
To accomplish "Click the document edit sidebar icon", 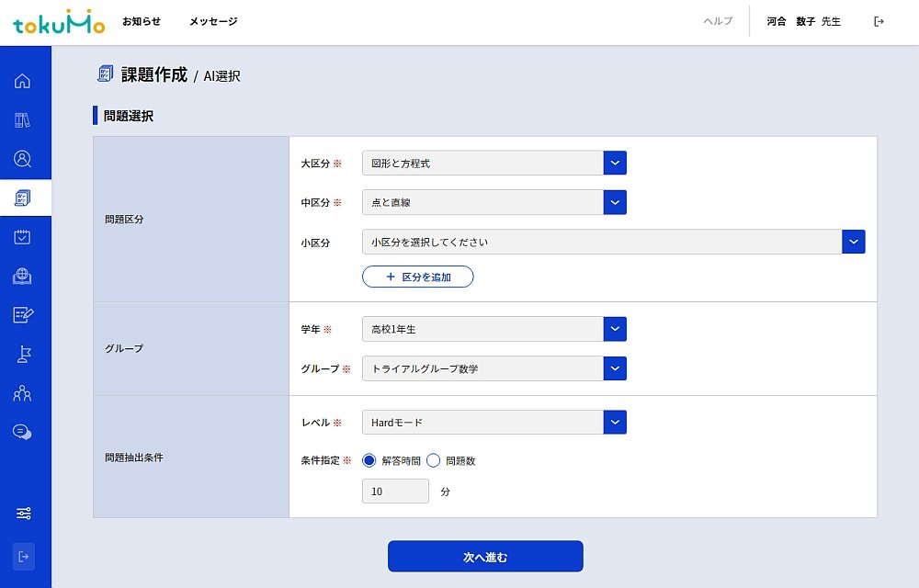I will [x=24, y=313].
